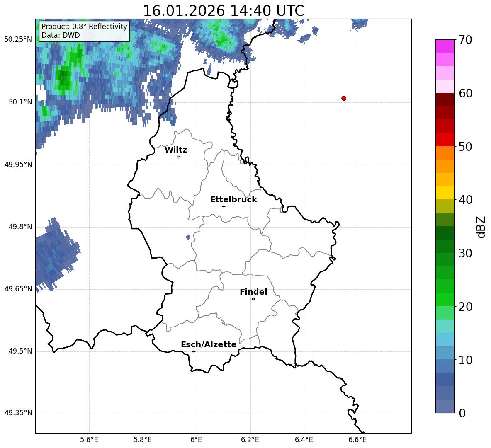Click the Wiltz station cross marker
Image resolution: width=491 pixels, height=448 pixels.
(178, 157)
